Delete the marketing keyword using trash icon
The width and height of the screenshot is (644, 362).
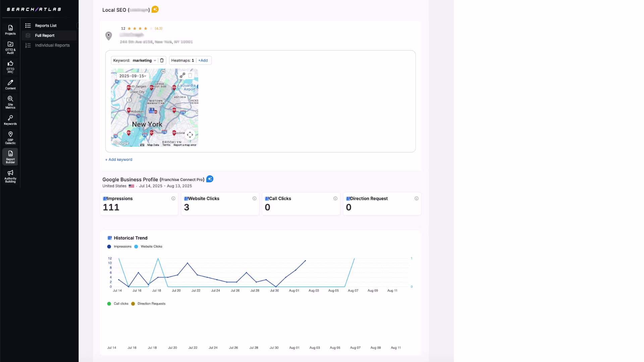(162, 60)
